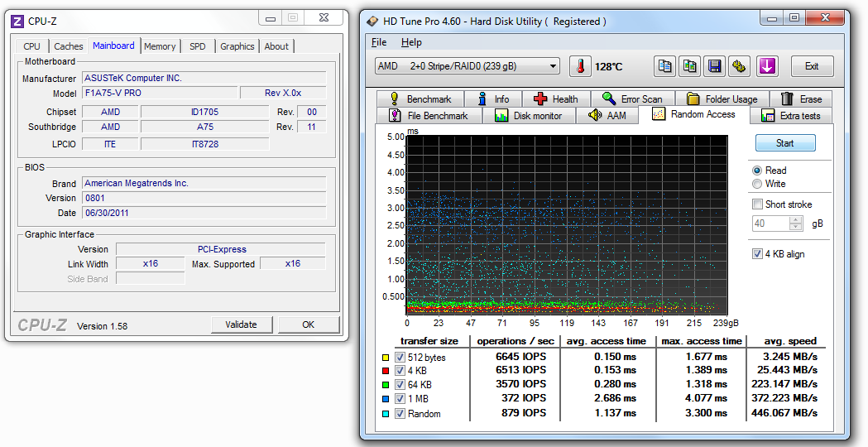Enable the Short stroke checkbox
The height and width of the screenshot is (447, 868).
757,204
